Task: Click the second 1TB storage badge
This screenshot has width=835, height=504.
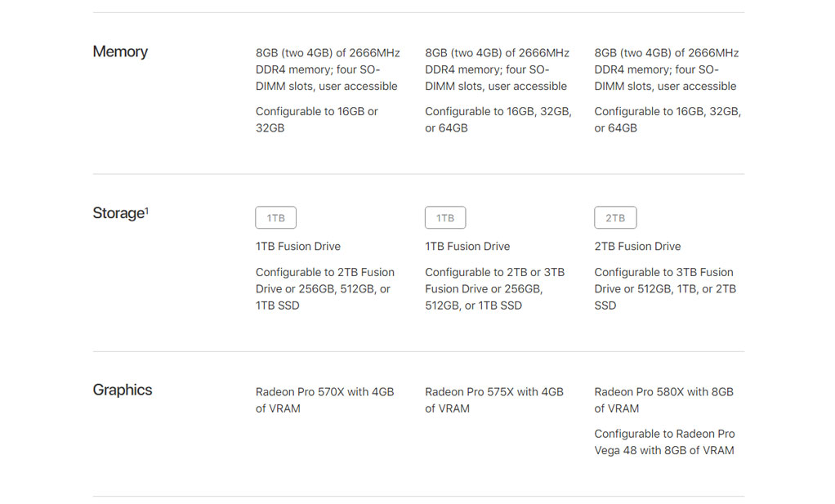Action: 445,217
